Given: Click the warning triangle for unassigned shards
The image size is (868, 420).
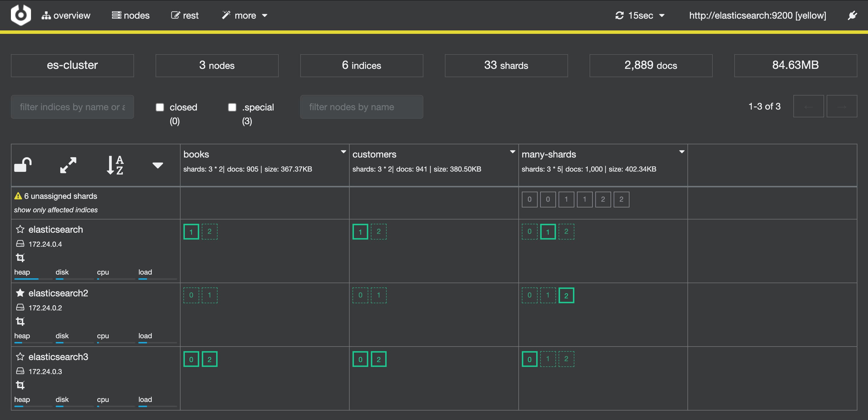Looking at the screenshot, I should (18, 196).
